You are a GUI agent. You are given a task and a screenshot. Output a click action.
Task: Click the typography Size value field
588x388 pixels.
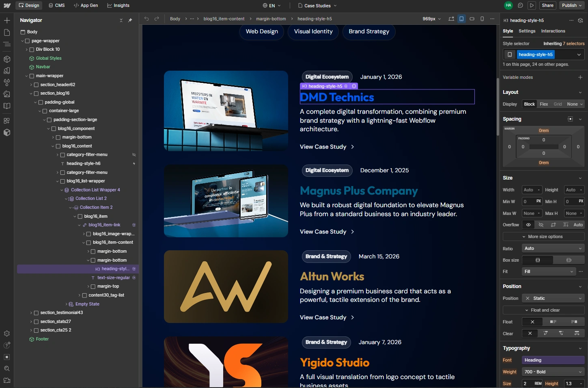coord(528,384)
